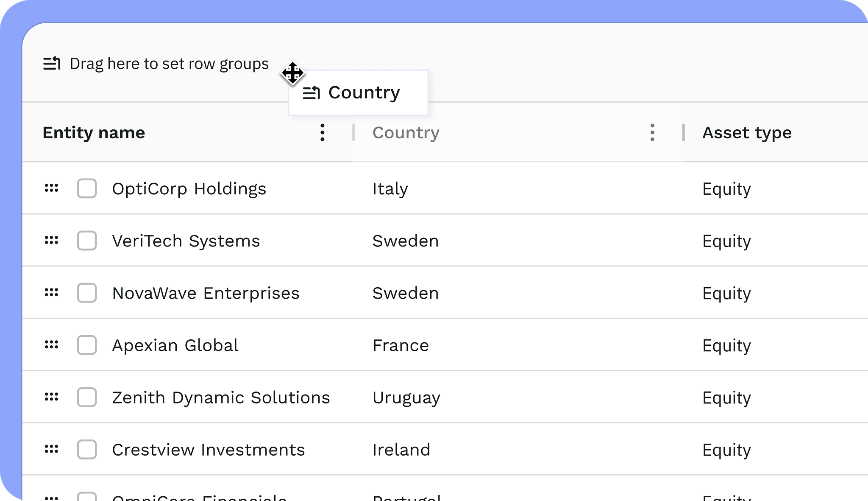Check the OptiCorp Holdings checkbox
Image resolution: width=868 pixels, height=501 pixels.
point(87,188)
